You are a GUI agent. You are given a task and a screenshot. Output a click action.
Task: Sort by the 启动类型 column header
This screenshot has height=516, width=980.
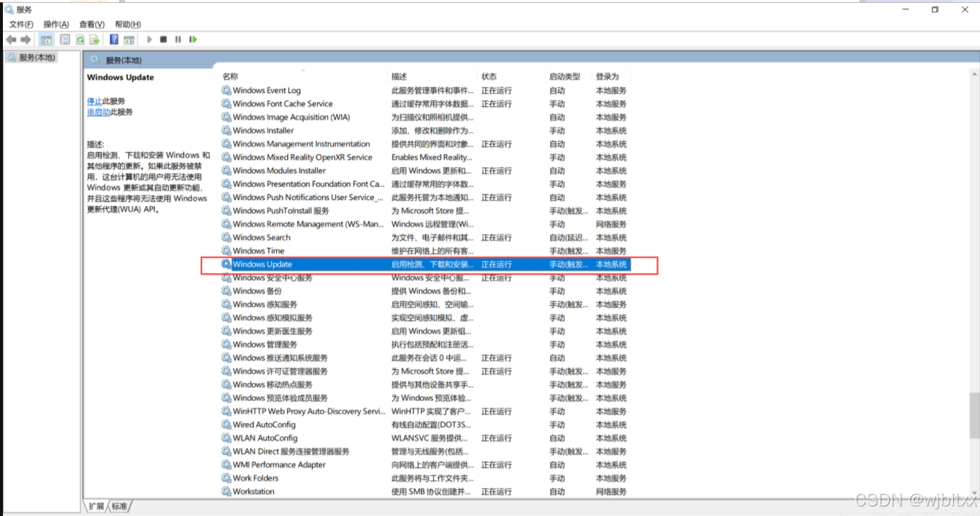569,76
